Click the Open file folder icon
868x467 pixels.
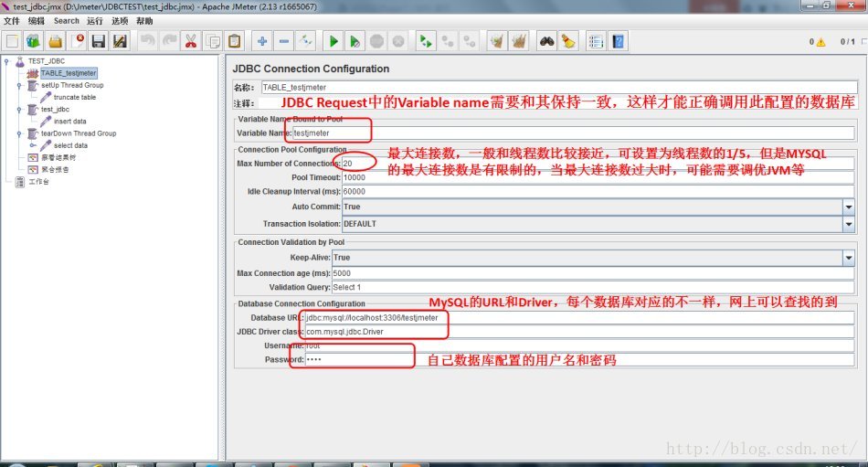tap(55, 41)
